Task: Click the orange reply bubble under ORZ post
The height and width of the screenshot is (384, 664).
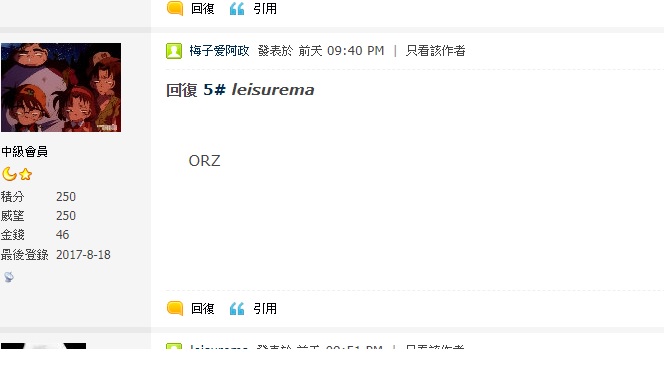Action: tap(175, 308)
